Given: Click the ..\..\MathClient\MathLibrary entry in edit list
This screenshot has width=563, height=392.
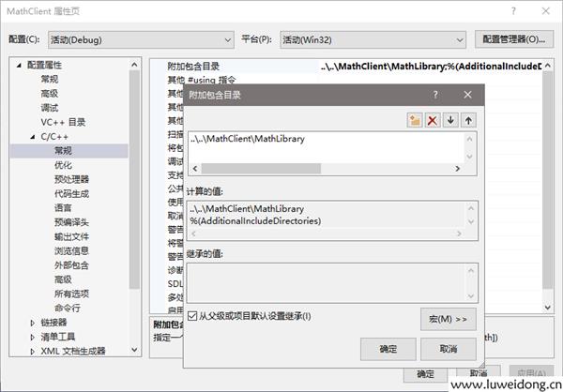Looking at the screenshot, I should tap(248, 140).
